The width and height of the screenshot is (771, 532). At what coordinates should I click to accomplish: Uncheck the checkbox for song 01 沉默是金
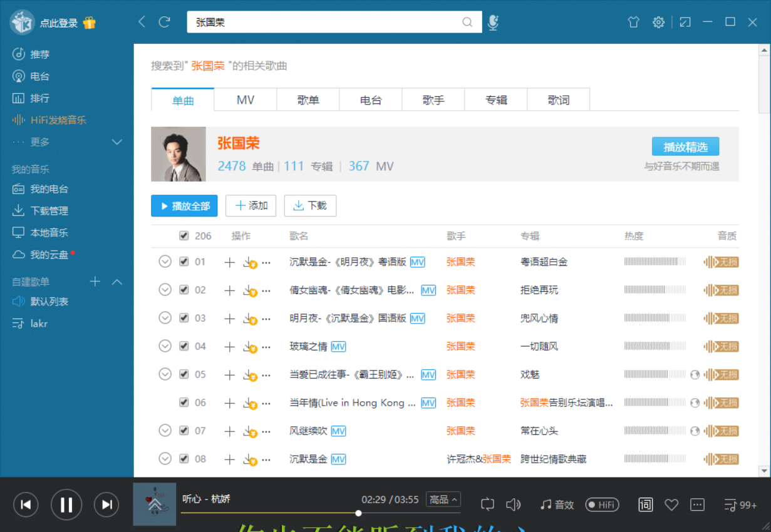pos(184,262)
